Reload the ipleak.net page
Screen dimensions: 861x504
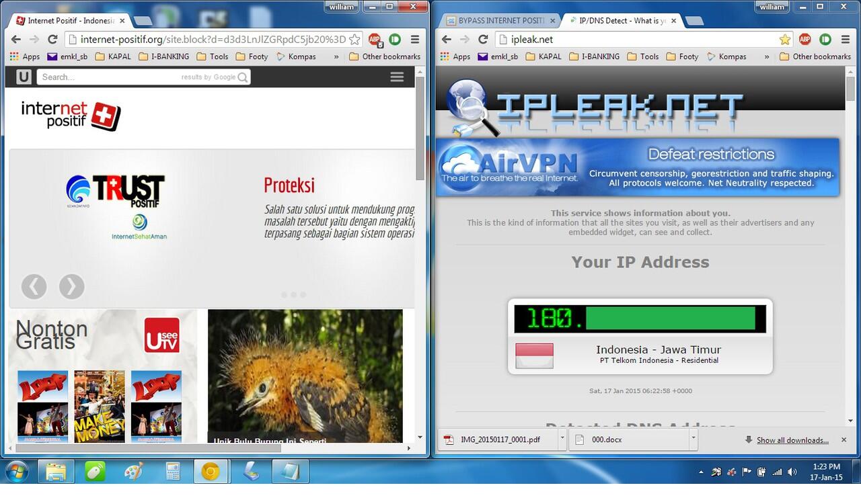click(483, 40)
